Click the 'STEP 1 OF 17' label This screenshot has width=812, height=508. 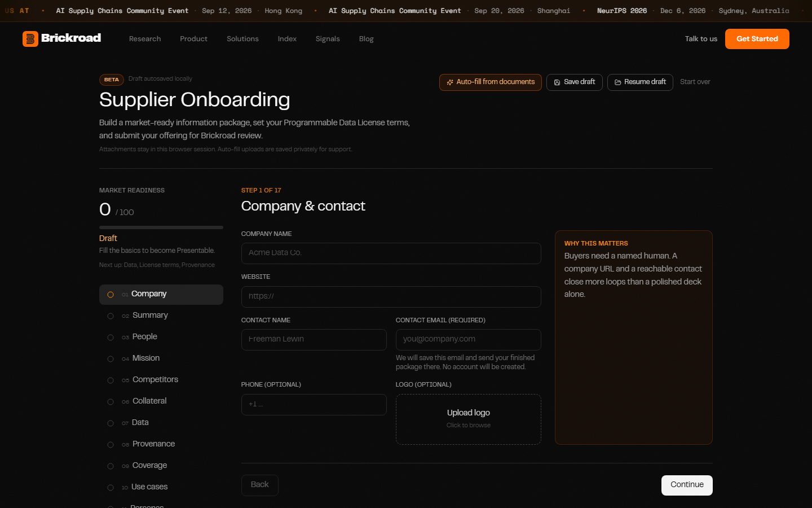261,191
